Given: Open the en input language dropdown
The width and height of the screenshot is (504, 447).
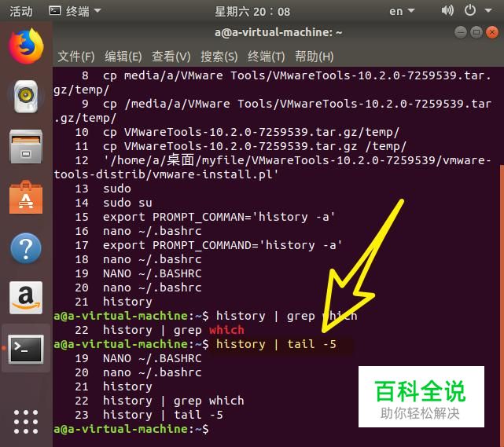Looking at the screenshot, I should pos(402,12).
